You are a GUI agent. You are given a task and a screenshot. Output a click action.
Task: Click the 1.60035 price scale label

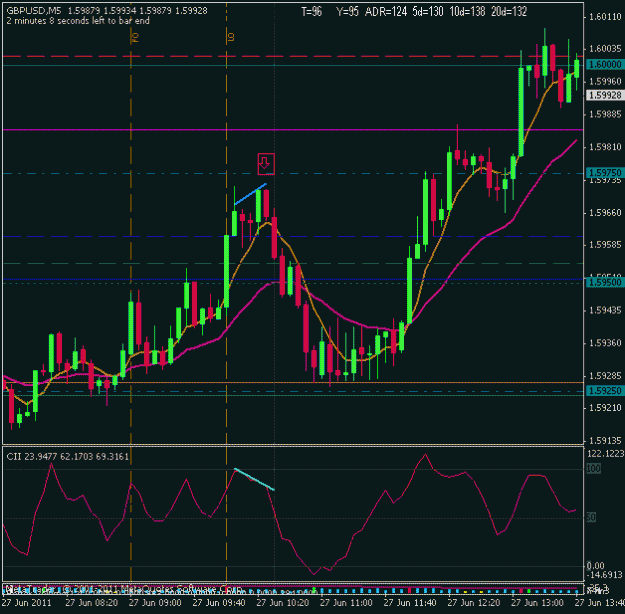click(x=605, y=49)
